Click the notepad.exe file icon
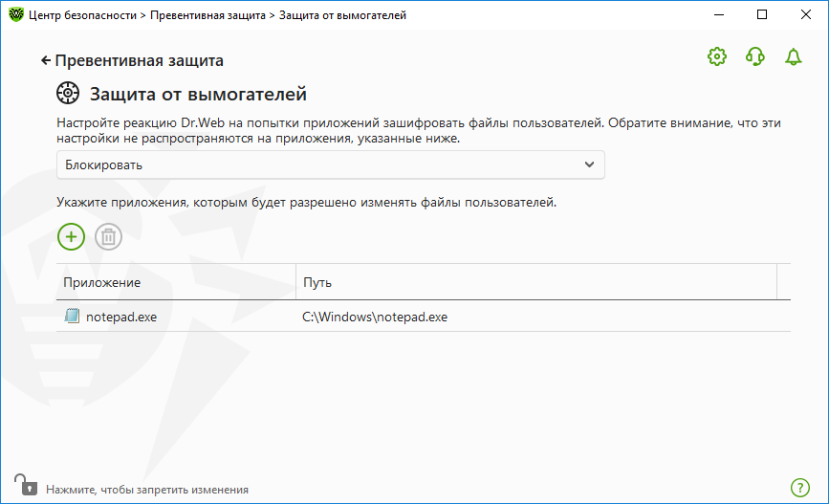The height and width of the screenshot is (504, 829). coord(72,317)
